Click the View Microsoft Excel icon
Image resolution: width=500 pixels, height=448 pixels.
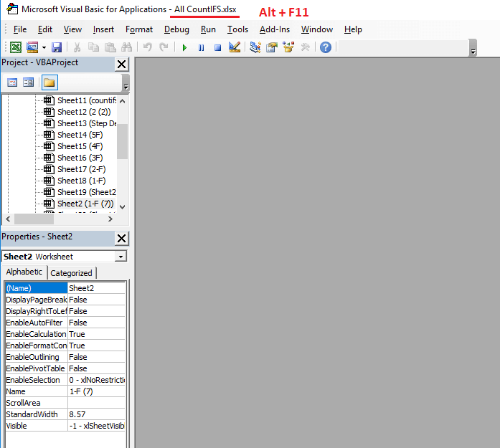pyautogui.click(x=16, y=47)
